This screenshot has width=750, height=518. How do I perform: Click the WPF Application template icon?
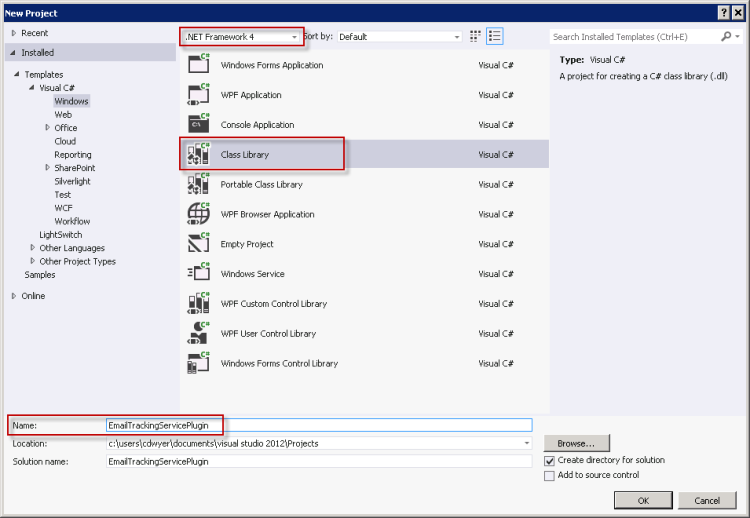coord(199,94)
